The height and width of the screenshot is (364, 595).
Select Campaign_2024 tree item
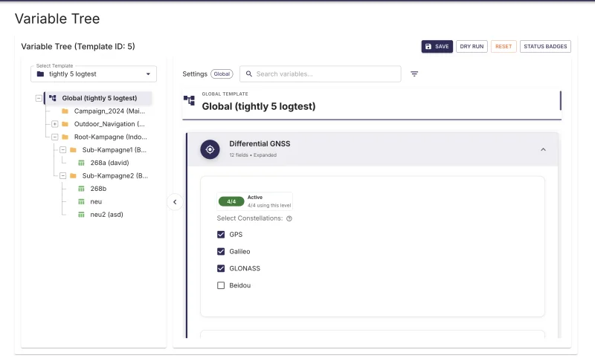pyautogui.click(x=109, y=111)
